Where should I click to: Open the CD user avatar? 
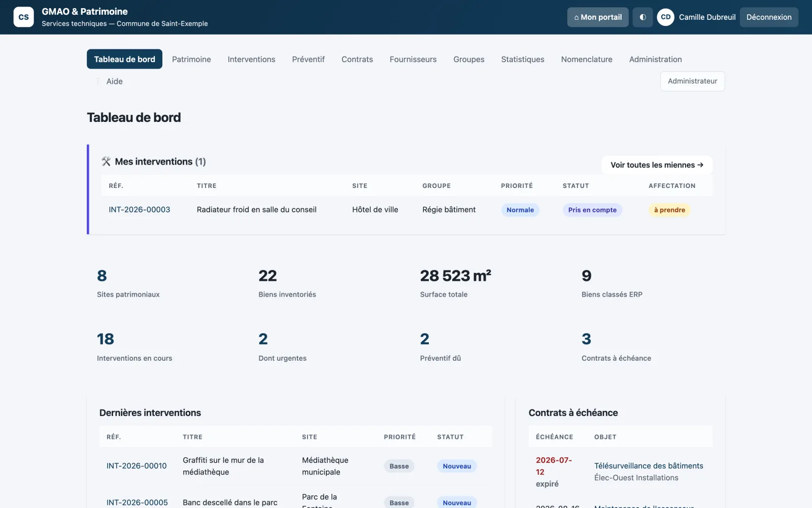point(665,17)
